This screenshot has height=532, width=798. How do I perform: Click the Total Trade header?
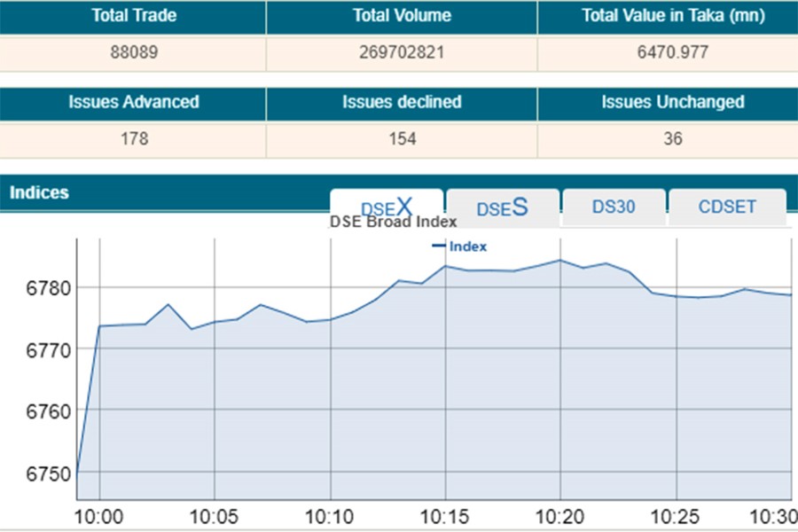133,16
